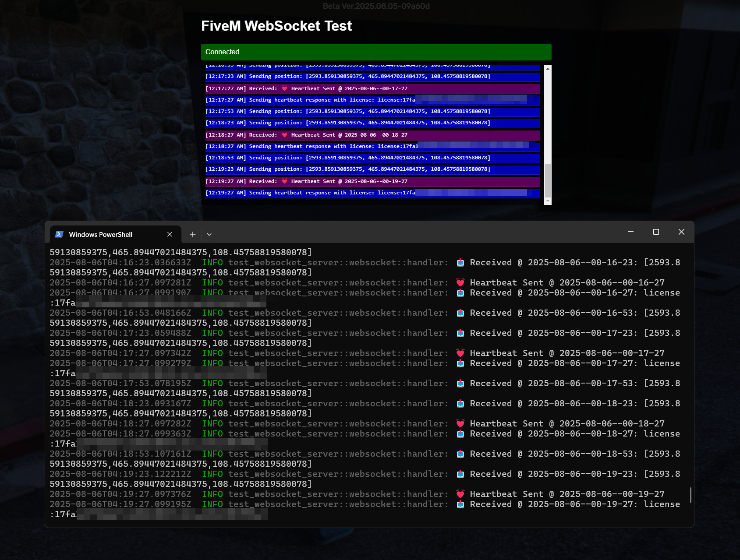Select the Windows PowerShell tab
Image resolution: width=740 pixels, height=560 pixels.
(x=115, y=234)
